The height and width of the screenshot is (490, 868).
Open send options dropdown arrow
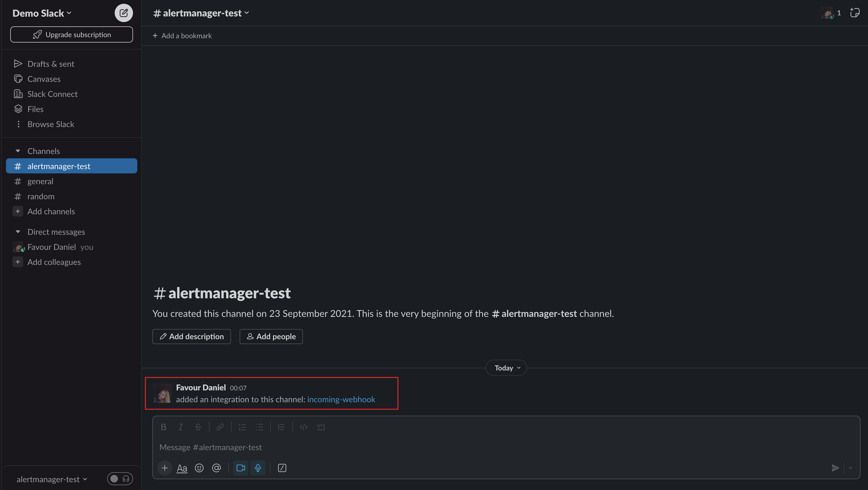tap(850, 468)
